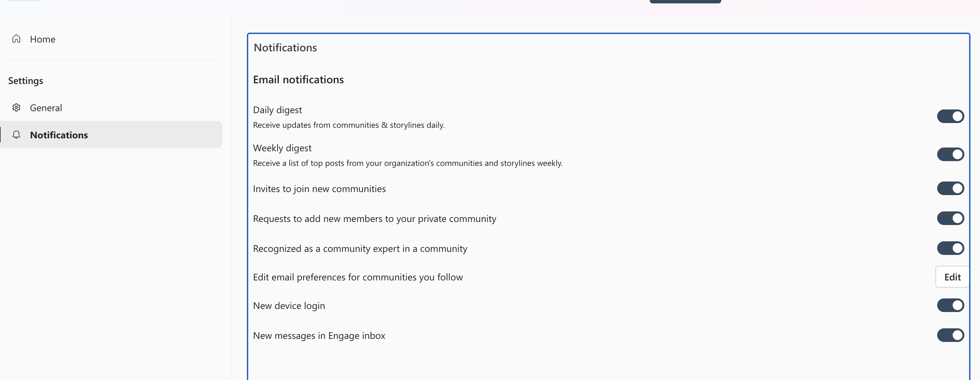Click 'Daily digest' label
This screenshot has height=380, width=980.
[277, 110]
